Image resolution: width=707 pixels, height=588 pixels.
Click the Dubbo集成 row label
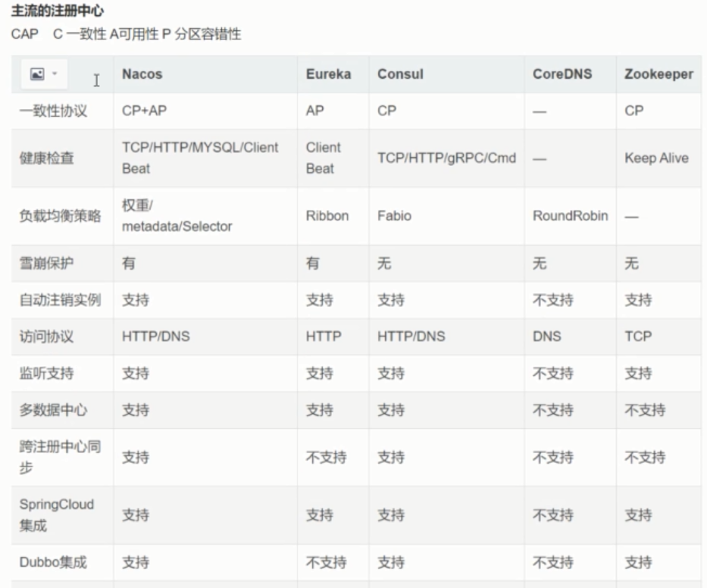[x=53, y=562]
